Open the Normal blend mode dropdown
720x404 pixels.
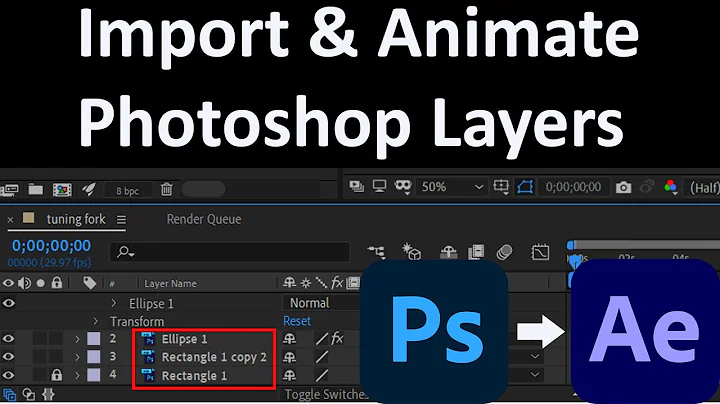pos(321,303)
